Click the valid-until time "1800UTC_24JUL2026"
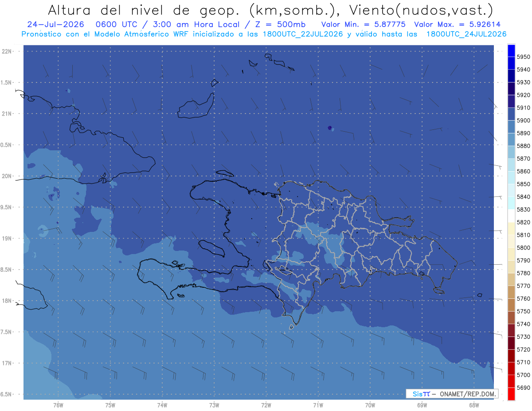The image size is (532, 411). tap(466, 34)
